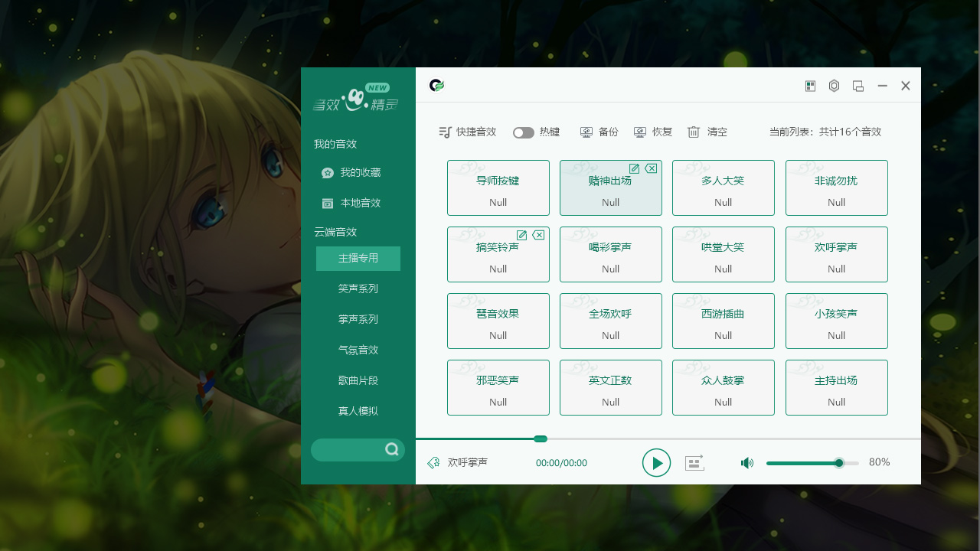
Task: Select the 掌声系列 category
Action: click(358, 319)
